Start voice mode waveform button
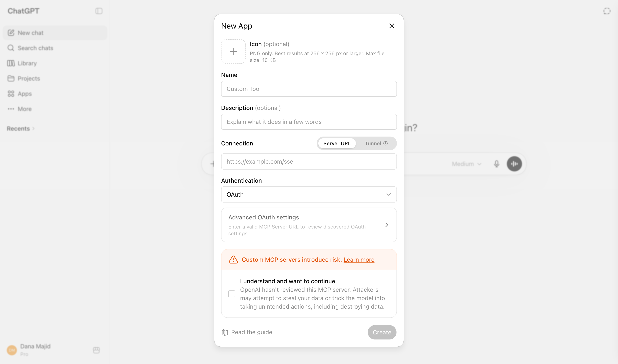Screen dimensions: 618x364 click(514, 164)
